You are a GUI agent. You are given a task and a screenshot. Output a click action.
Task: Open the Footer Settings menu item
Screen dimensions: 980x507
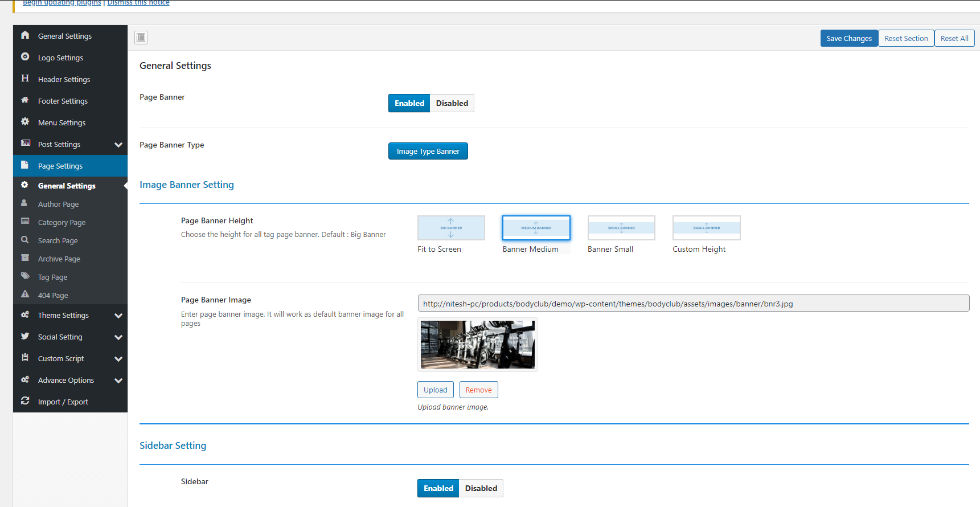63,101
